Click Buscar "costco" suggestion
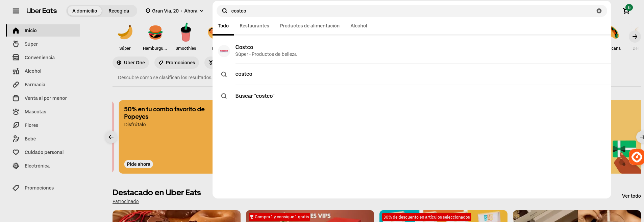 (412, 96)
